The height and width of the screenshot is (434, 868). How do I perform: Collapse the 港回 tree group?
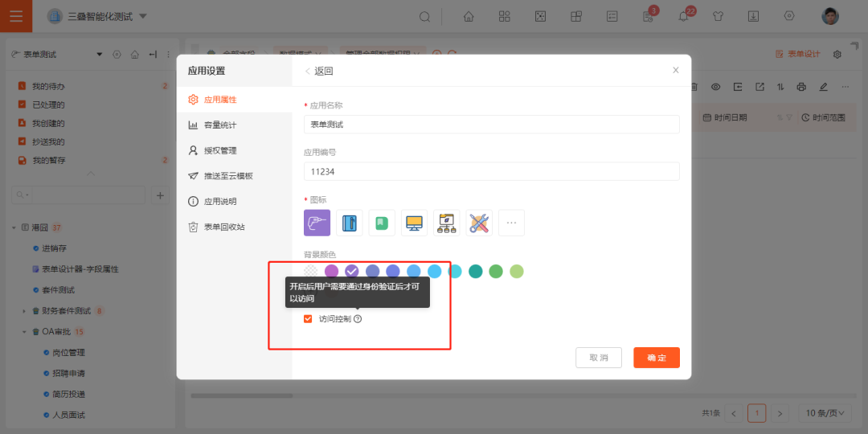pos(14,227)
